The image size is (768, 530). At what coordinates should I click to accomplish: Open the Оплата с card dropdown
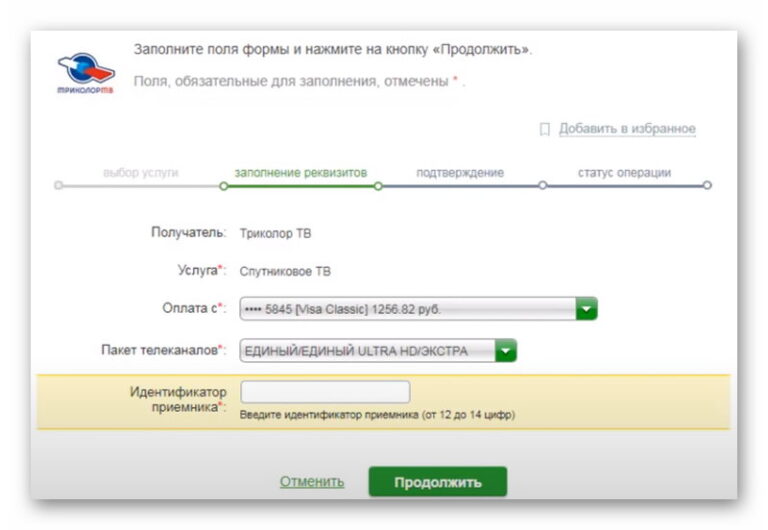coord(418,309)
